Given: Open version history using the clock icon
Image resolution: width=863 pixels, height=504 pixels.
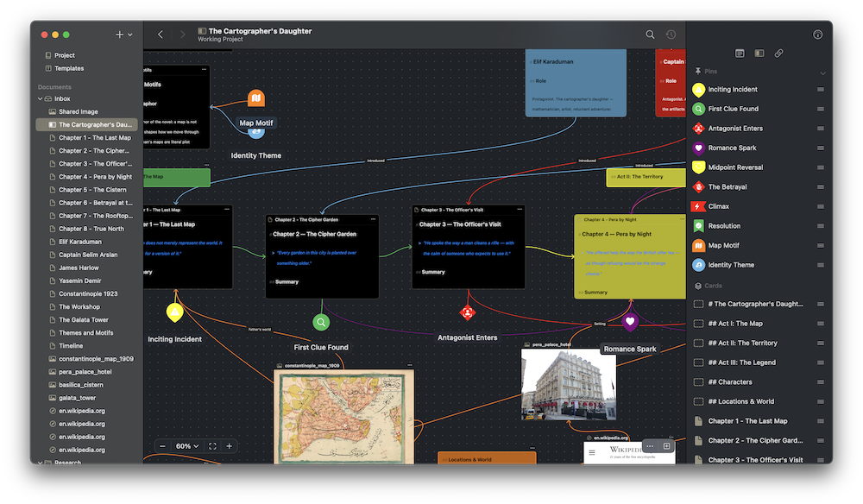Looking at the screenshot, I should pyautogui.click(x=671, y=35).
